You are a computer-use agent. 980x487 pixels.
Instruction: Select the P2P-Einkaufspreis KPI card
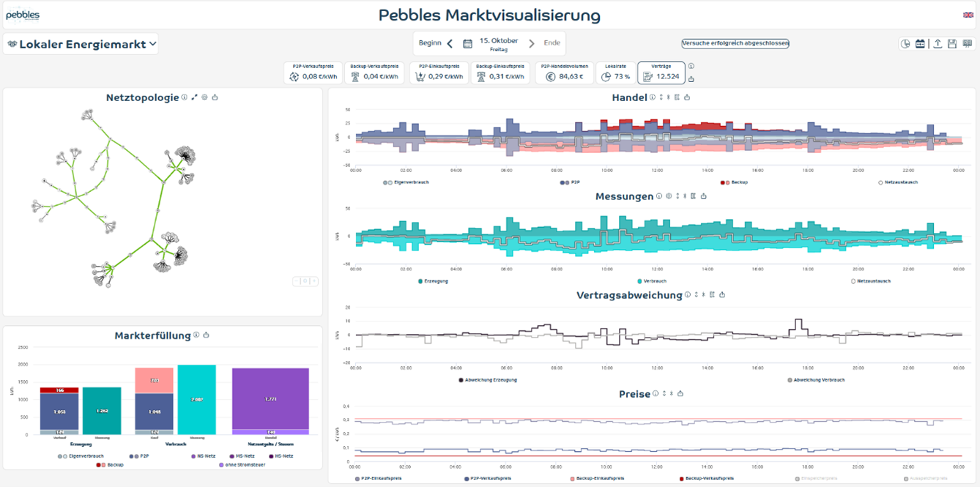439,73
